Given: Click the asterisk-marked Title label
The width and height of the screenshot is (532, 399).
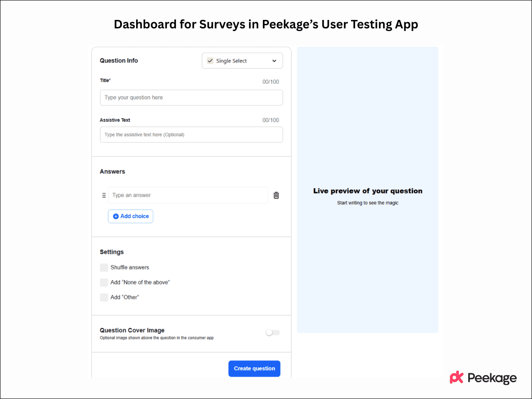Looking at the screenshot, I should (x=105, y=81).
